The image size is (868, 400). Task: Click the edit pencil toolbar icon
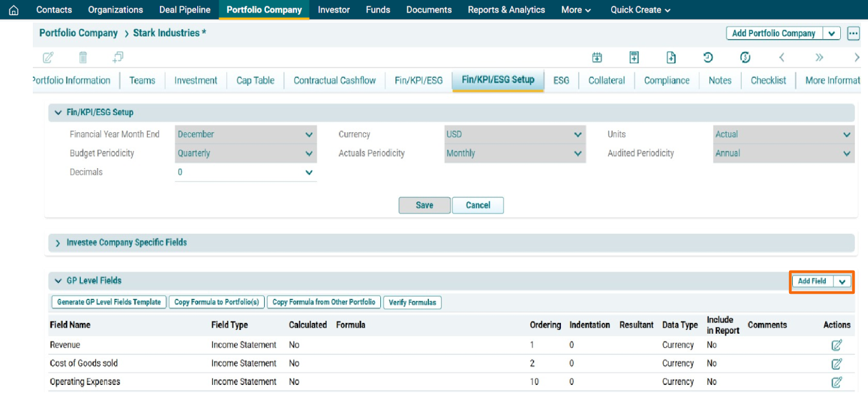click(48, 58)
